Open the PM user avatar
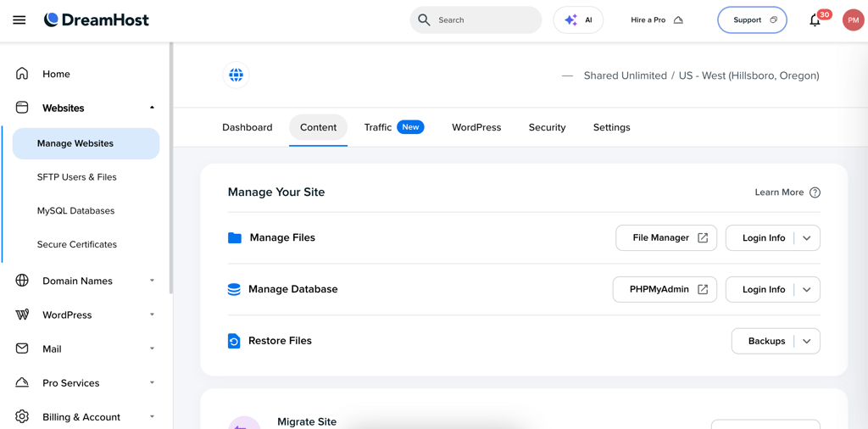The height and width of the screenshot is (429, 868). coord(853,20)
